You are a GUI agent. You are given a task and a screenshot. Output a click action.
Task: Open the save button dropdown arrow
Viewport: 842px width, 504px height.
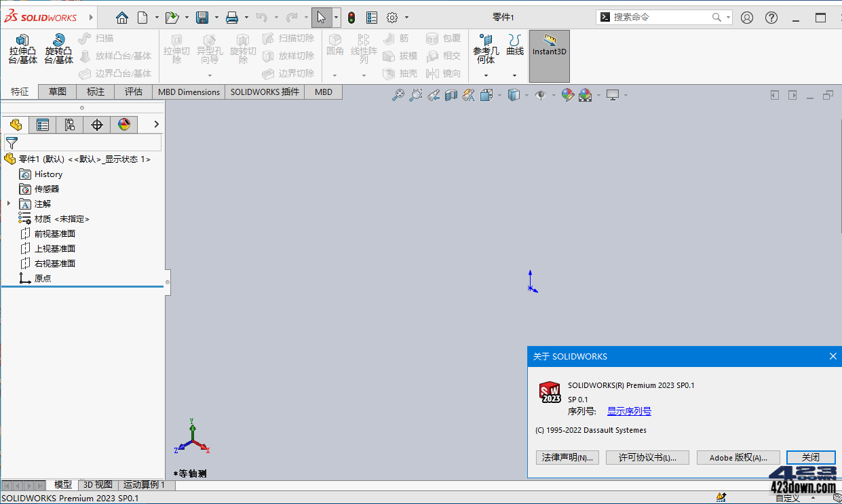pyautogui.click(x=216, y=17)
